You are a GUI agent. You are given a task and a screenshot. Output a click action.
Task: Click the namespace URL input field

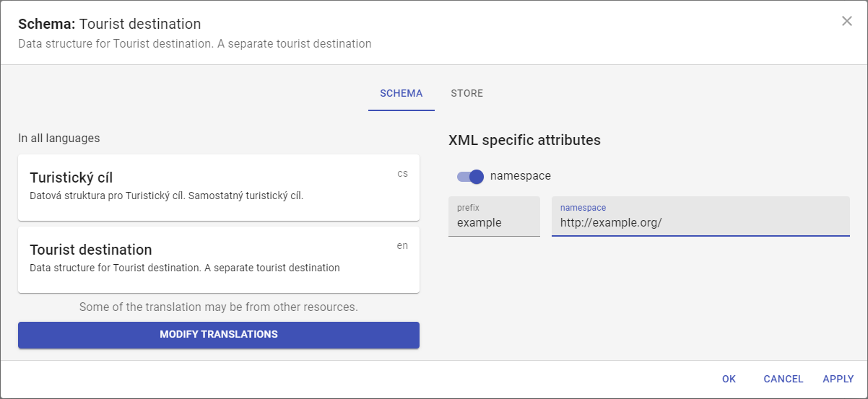click(700, 223)
